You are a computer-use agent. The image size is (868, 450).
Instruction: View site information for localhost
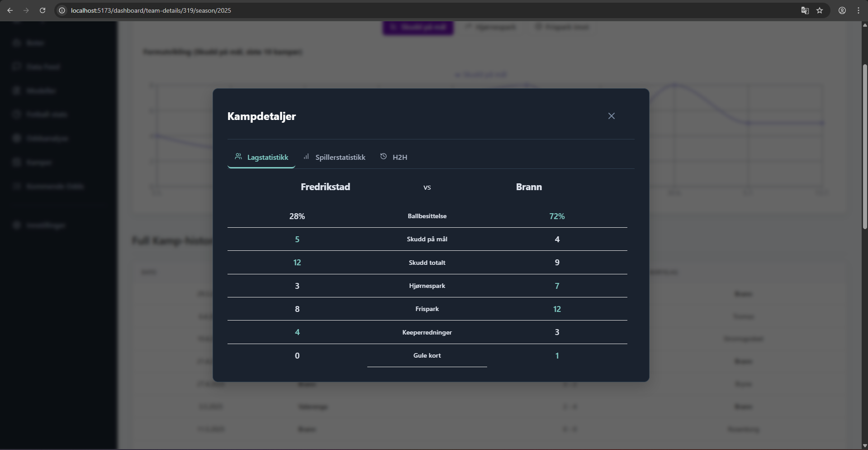click(x=62, y=10)
